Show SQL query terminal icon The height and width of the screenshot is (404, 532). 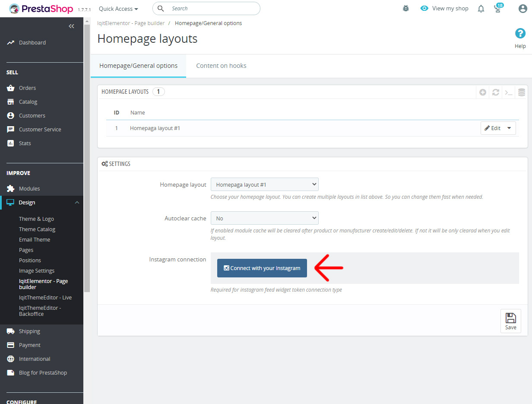[509, 92]
